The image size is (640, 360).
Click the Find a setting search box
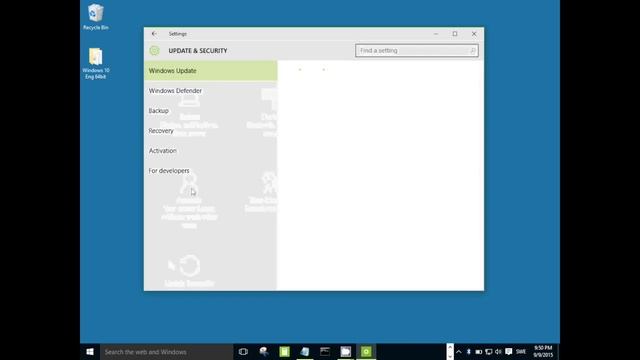tap(417, 51)
